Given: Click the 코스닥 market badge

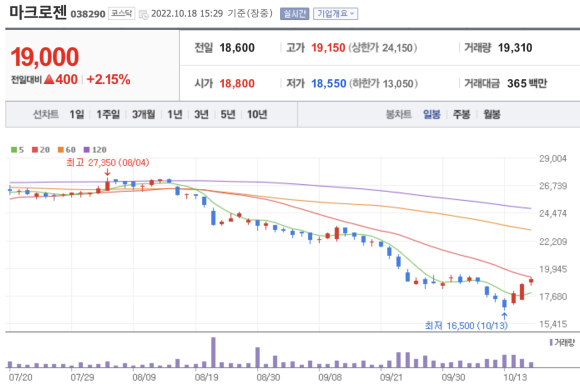Looking at the screenshot, I should 121,14.
